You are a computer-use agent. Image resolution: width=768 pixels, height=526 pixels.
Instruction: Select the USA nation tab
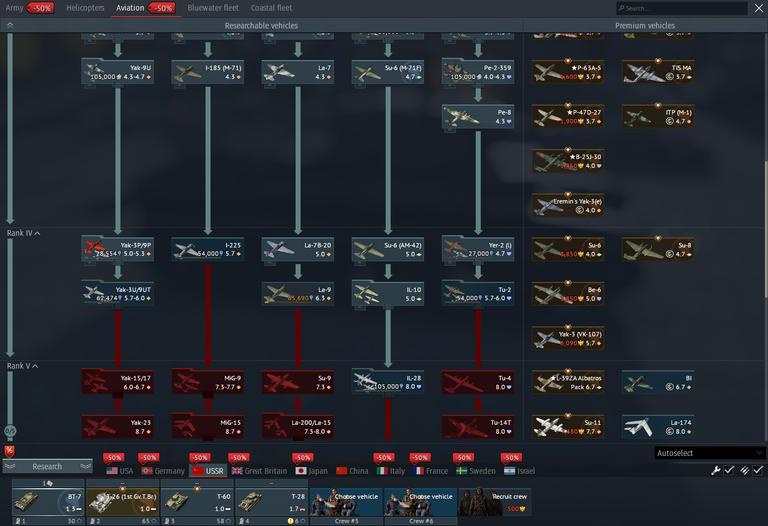[120, 471]
